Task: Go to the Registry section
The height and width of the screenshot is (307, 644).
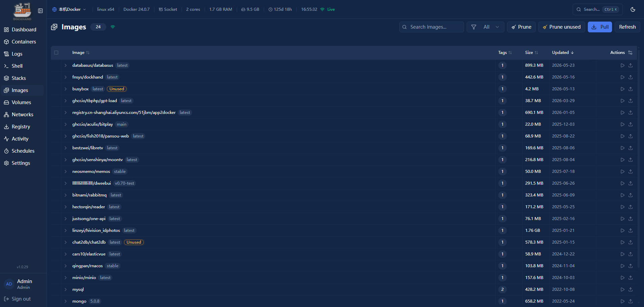Action: [x=22, y=127]
